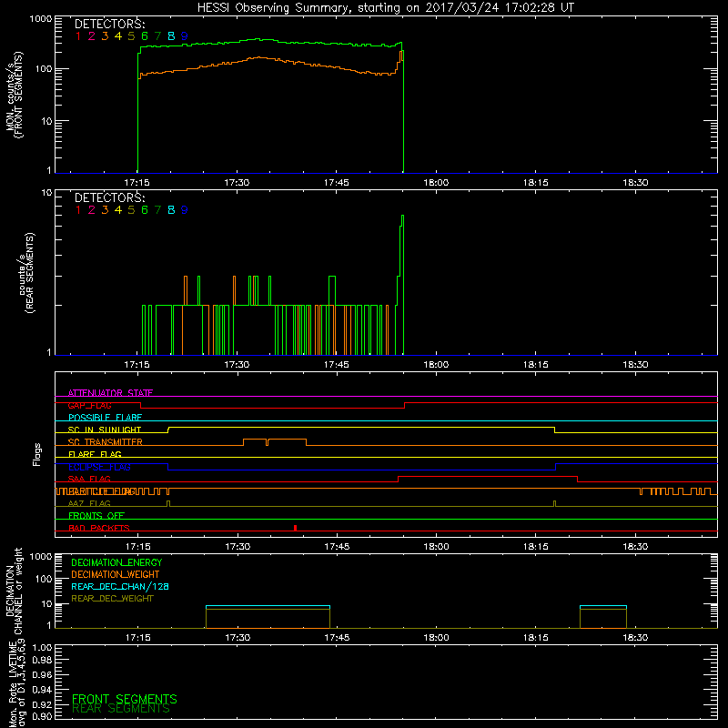Click the FRONT SEGMENTS livetime legend
Image resolution: width=728 pixels, height=728 pixels.
[x=125, y=699]
